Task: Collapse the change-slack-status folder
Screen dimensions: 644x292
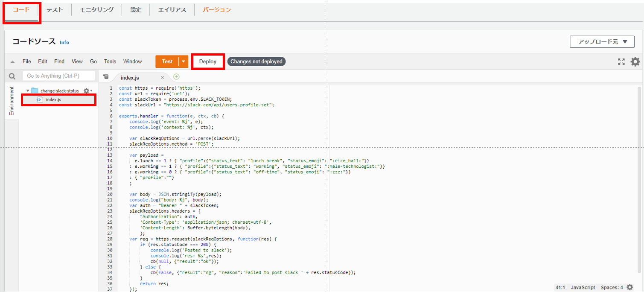Action: click(x=29, y=91)
